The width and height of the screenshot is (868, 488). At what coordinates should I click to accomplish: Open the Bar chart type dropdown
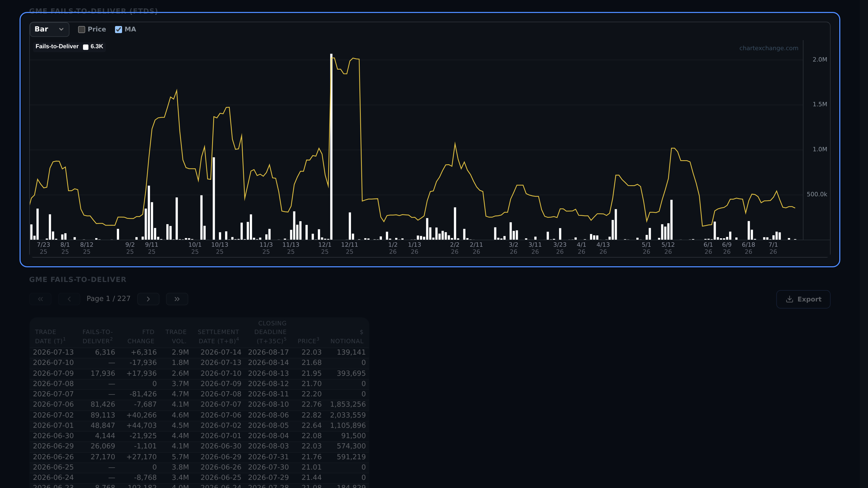[x=49, y=29]
